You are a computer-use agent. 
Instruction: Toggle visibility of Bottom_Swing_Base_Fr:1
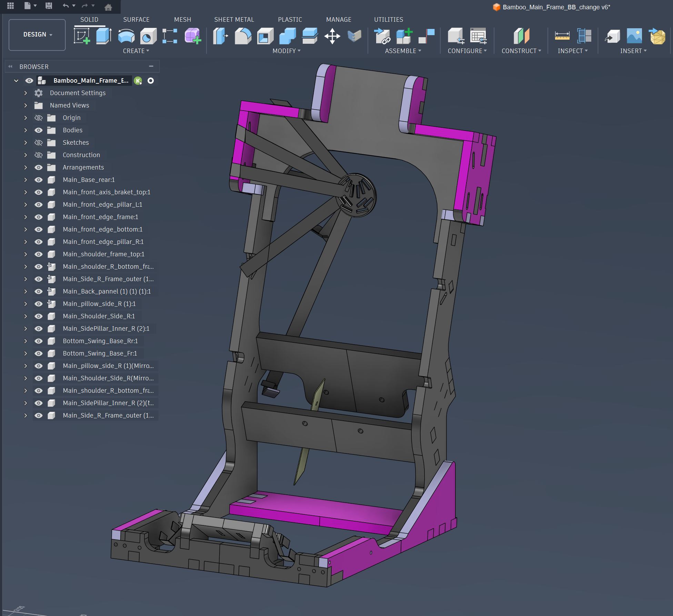tap(39, 353)
